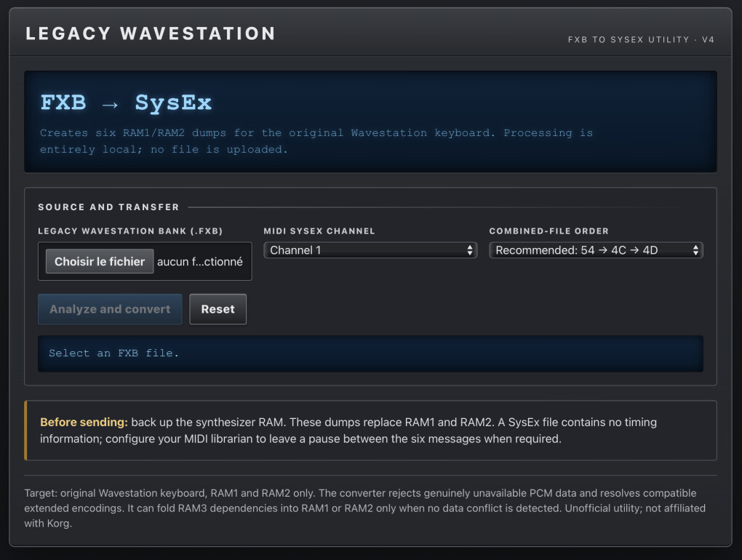Image resolution: width=742 pixels, height=560 pixels.
Task: Click the LEGACY WAVESTATION title
Action: point(151,33)
